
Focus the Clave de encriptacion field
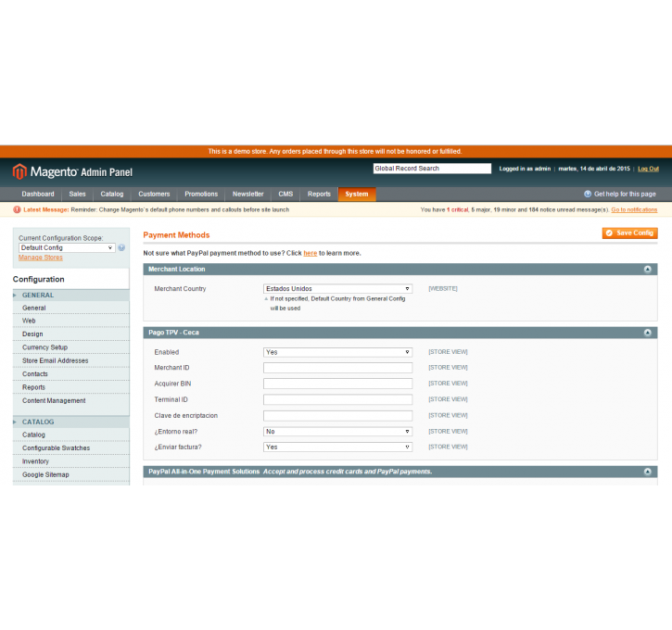click(x=337, y=415)
